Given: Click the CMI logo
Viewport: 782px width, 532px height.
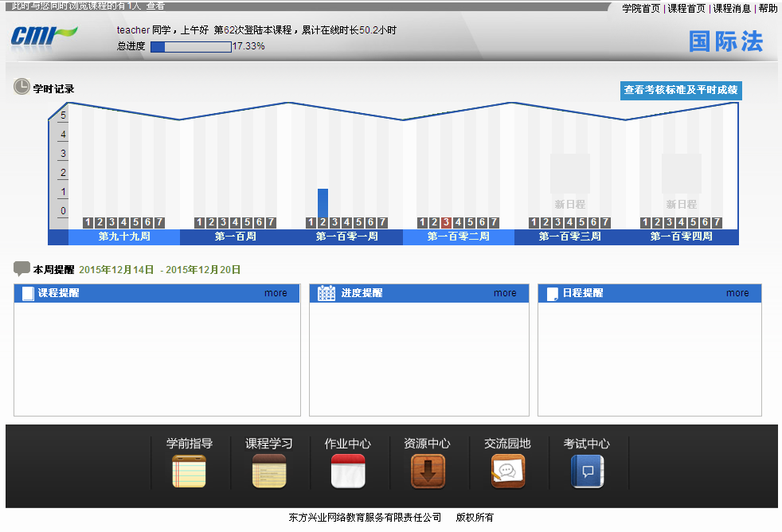Looking at the screenshot, I should click(x=44, y=36).
